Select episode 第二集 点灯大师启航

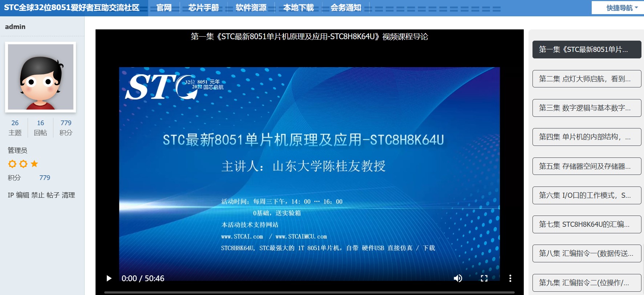[x=587, y=79]
